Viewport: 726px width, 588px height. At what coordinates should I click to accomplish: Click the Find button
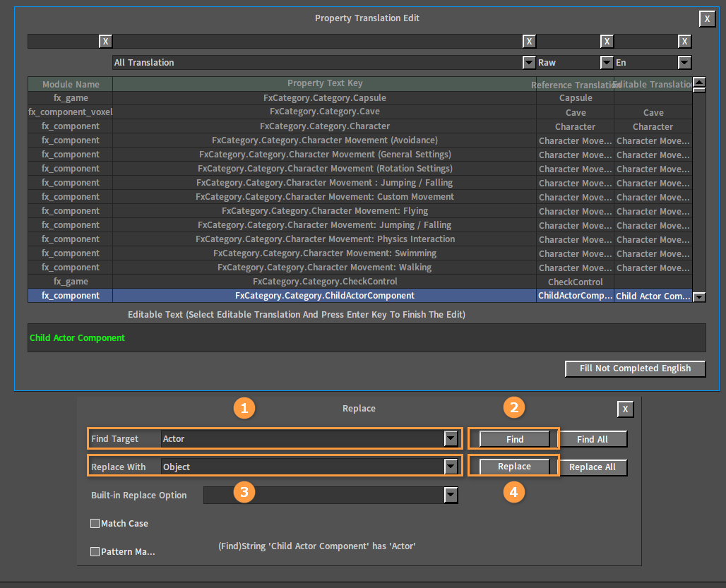[514, 439]
